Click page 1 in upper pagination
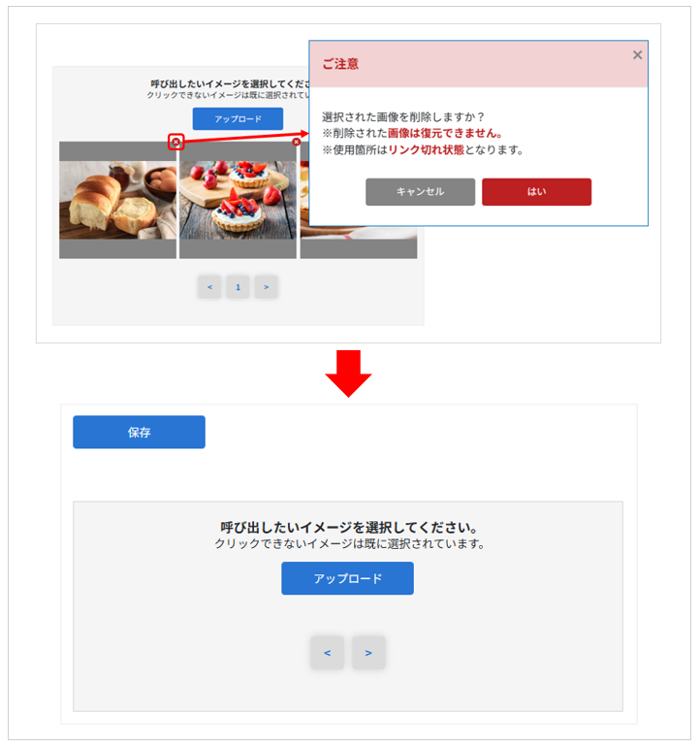This screenshot has width=700, height=746. click(238, 287)
